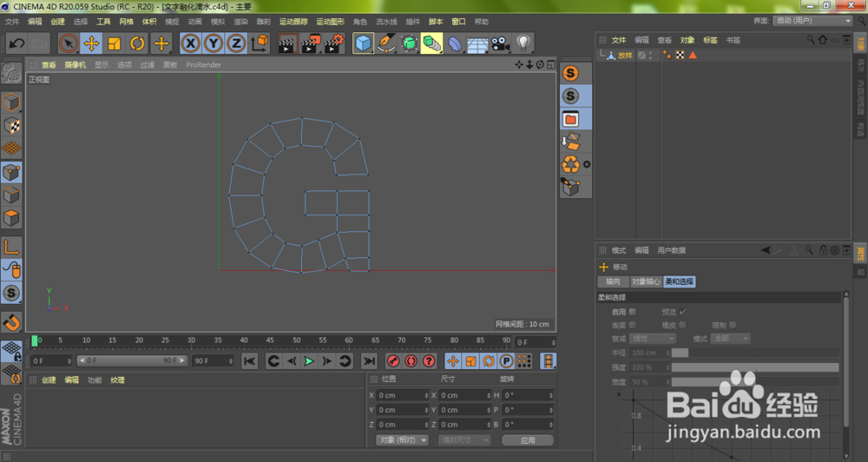Enable the 启用 checkbox in soft selection
Image resolution: width=868 pixels, height=462 pixels.
pyautogui.click(x=632, y=311)
